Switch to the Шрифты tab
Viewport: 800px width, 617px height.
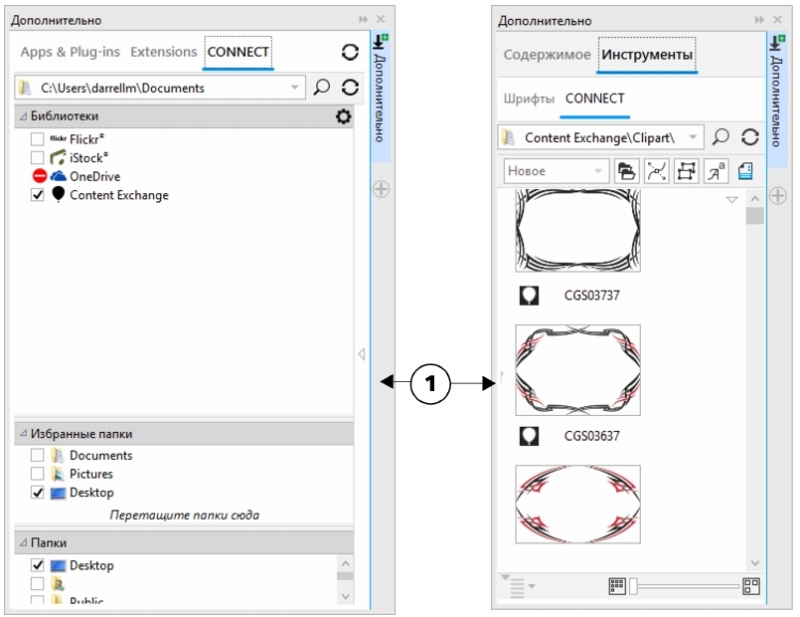[x=526, y=98]
